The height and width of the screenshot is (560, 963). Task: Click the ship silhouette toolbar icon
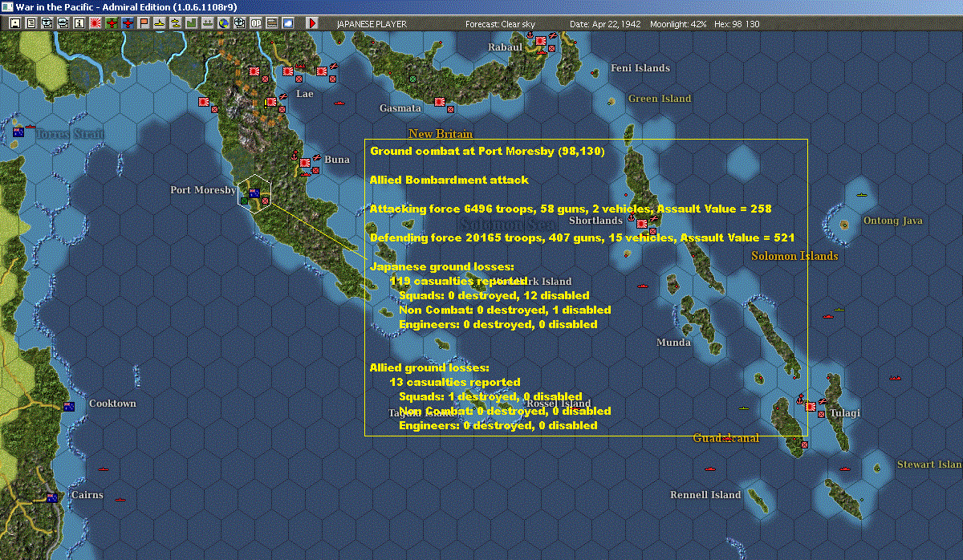point(207,23)
